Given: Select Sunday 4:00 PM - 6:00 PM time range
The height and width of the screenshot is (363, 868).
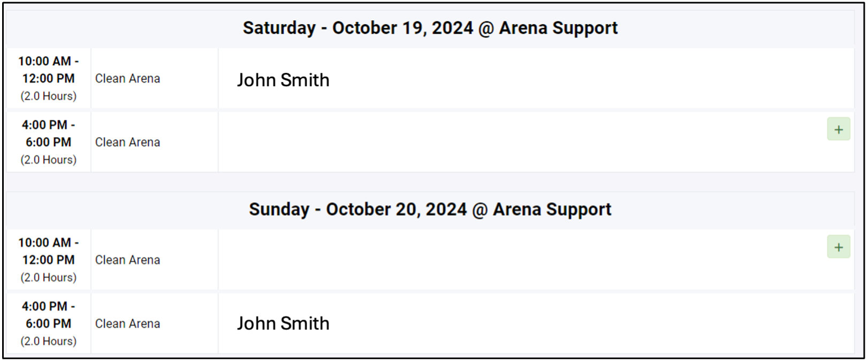Looking at the screenshot, I should click(48, 315).
